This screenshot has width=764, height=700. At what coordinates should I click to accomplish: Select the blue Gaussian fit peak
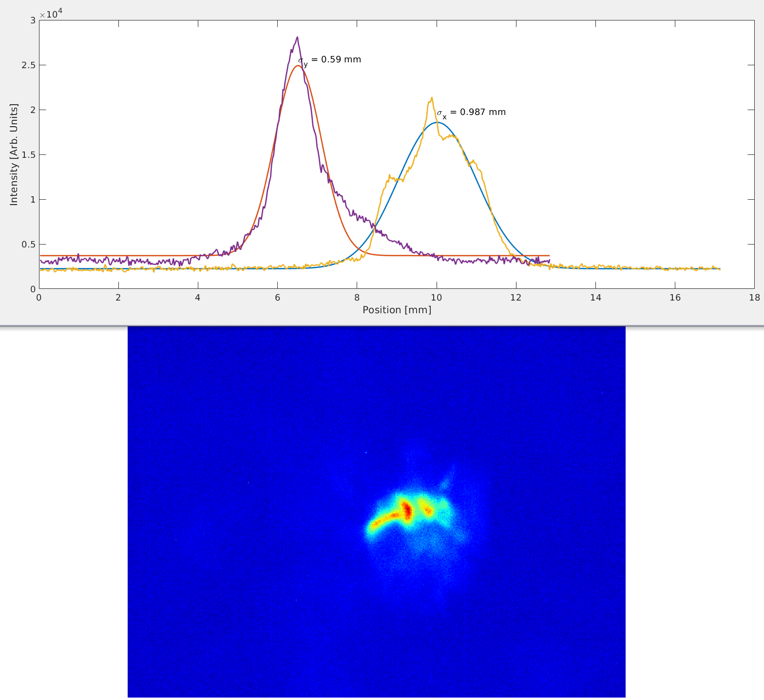click(x=437, y=122)
